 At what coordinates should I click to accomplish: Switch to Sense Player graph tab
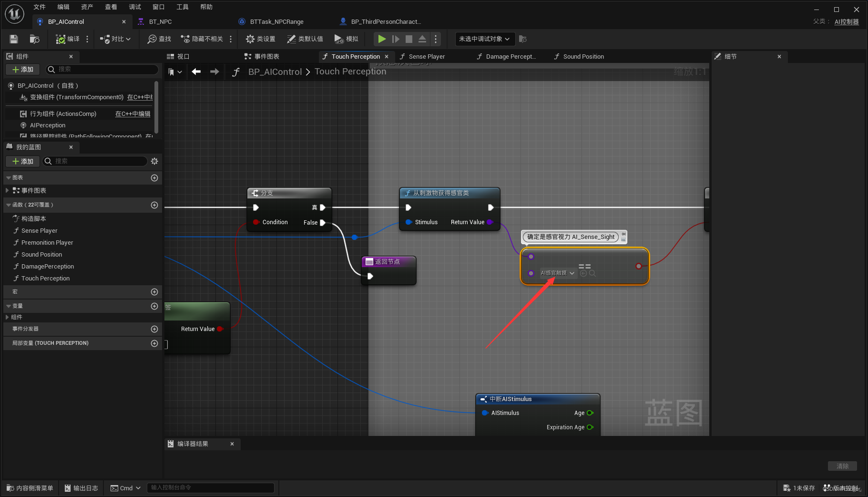click(427, 56)
